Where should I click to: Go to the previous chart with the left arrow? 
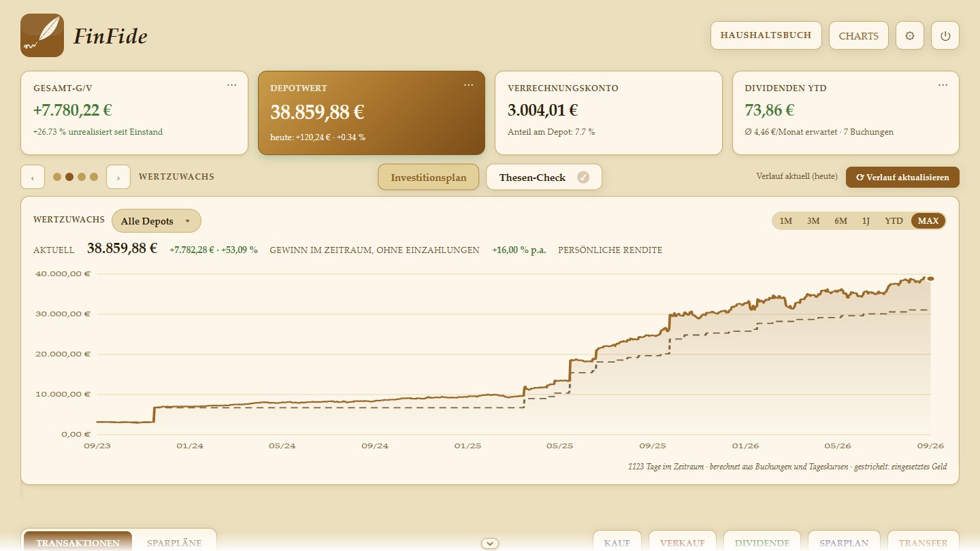click(33, 177)
